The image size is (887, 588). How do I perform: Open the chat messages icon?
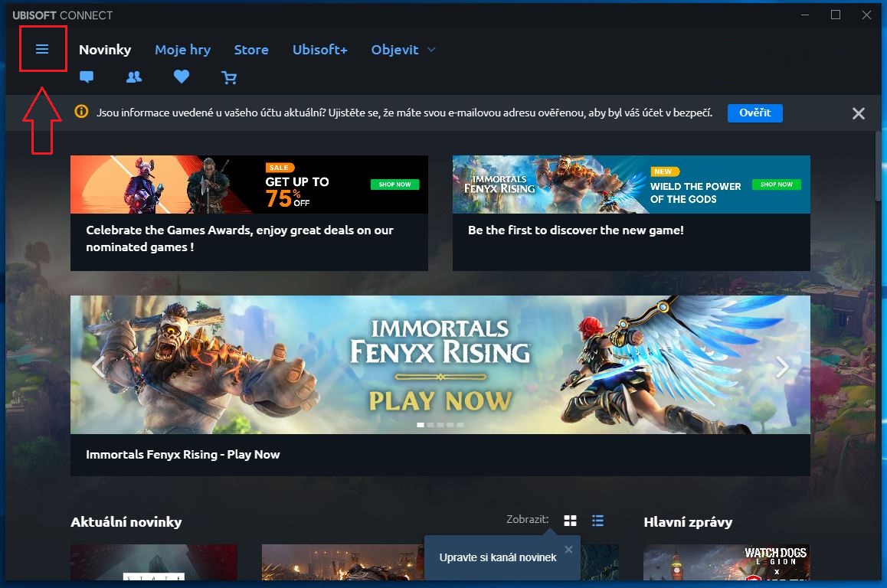click(87, 77)
